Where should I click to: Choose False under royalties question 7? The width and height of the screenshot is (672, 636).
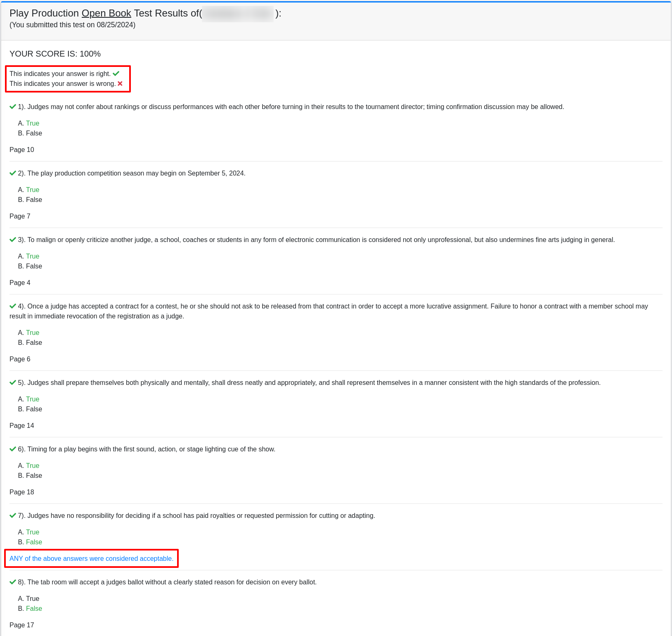tap(34, 542)
